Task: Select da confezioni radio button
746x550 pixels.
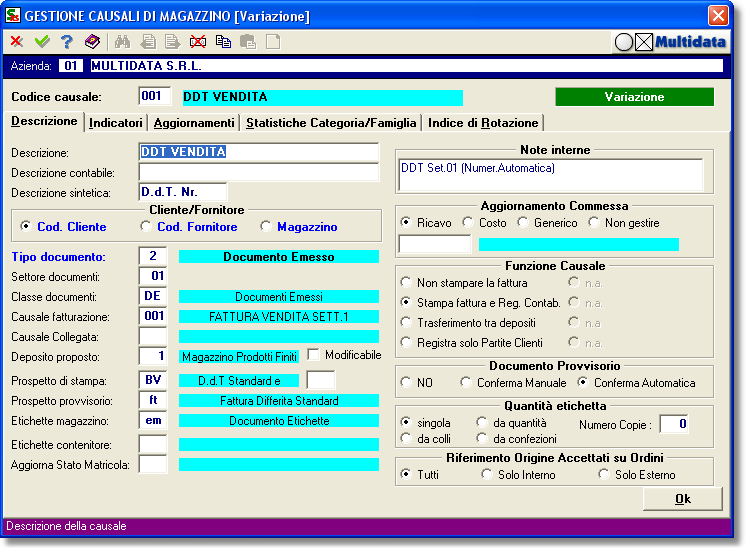Action: click(481, 438)
